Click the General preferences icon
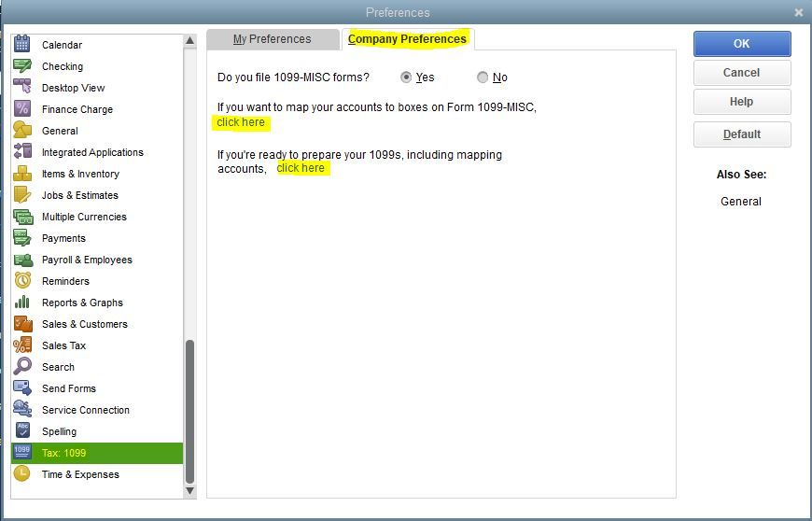 22,130
